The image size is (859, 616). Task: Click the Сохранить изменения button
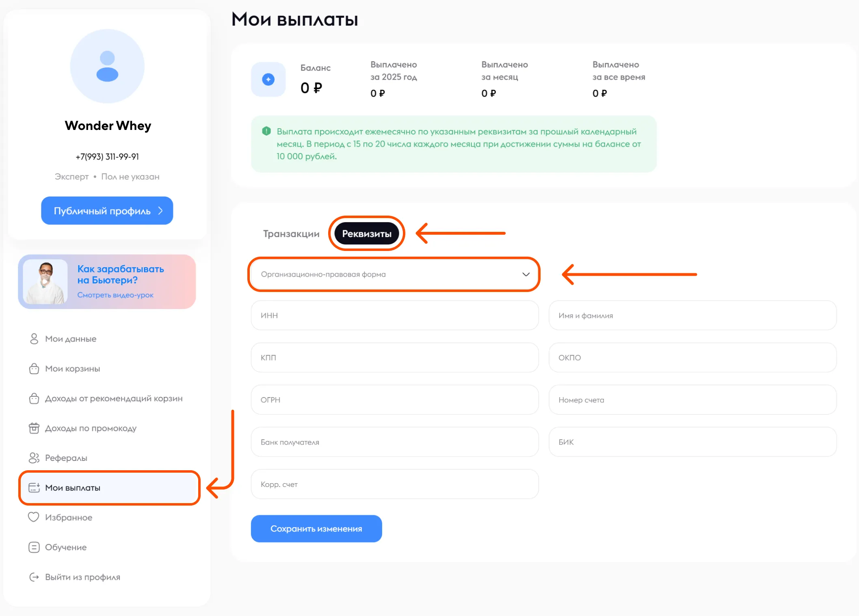[x=316, y=528]
